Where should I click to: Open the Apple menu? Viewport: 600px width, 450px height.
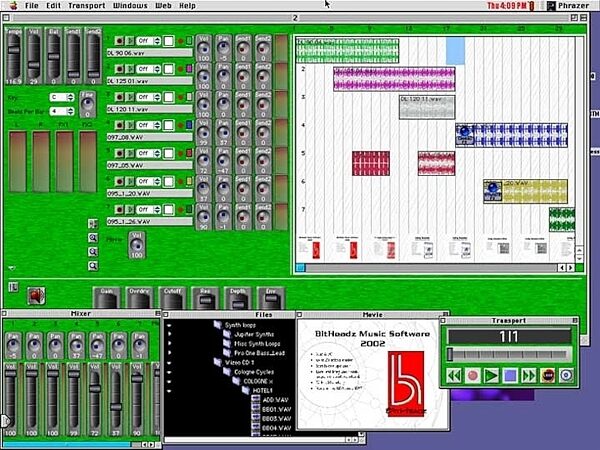coord(13,5)
